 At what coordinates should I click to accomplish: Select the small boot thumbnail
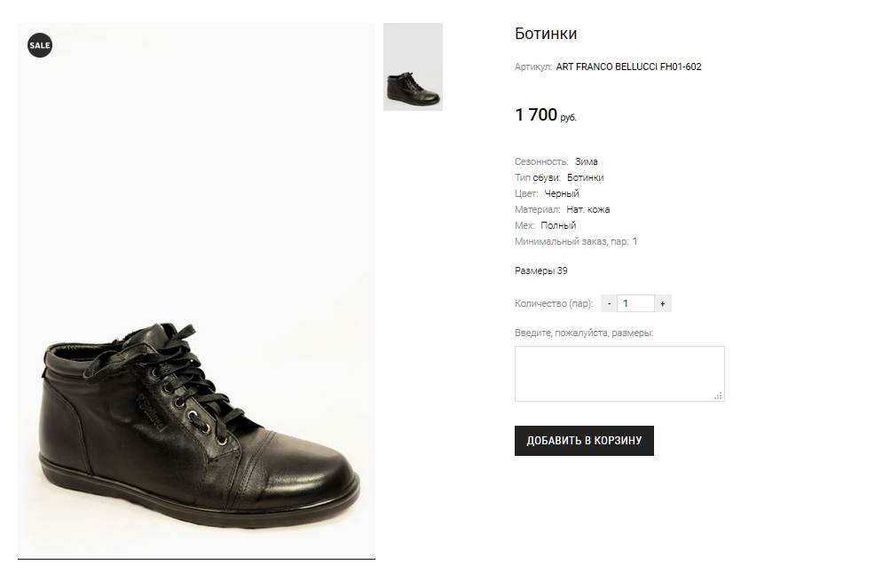[x=413, y=67]
